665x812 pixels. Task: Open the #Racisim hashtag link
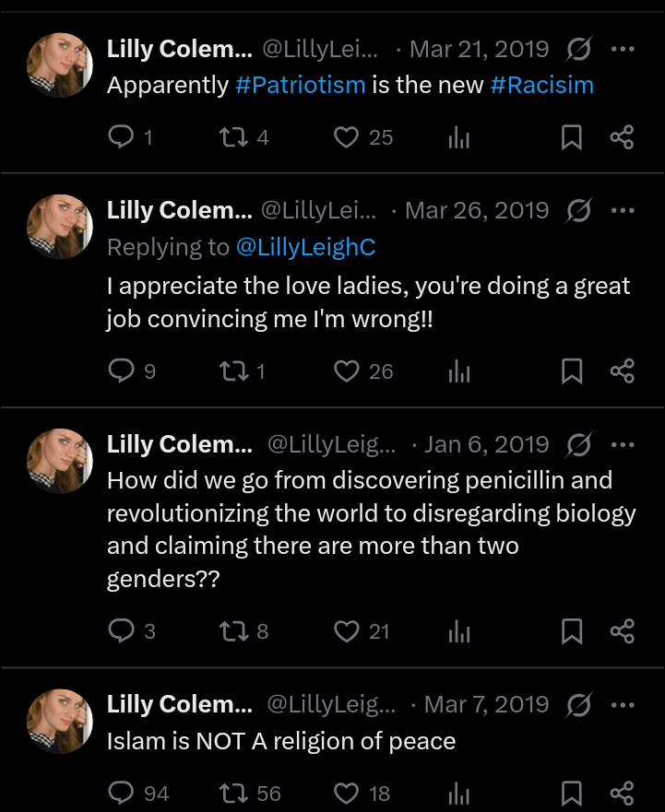pyautogui.click(x=542, y=86)
